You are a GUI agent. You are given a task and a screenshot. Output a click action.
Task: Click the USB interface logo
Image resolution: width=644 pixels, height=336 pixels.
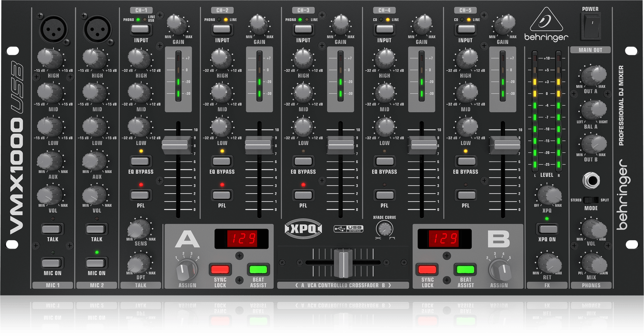point(349,229)
